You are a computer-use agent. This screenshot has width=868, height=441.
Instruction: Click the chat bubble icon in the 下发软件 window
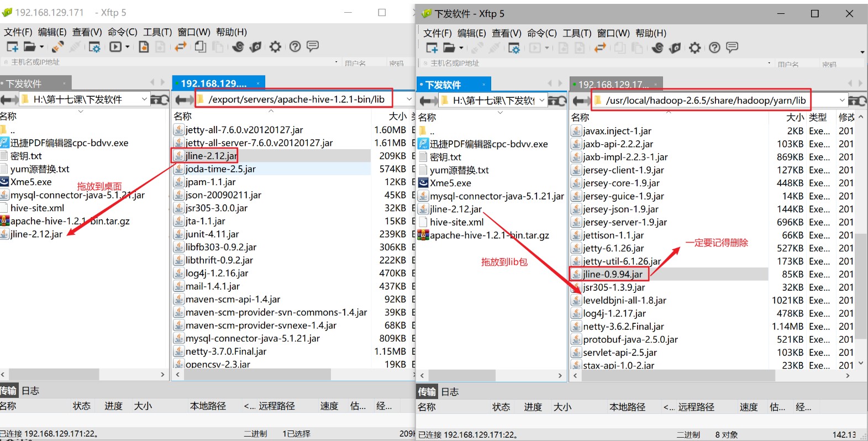[732, 48]
